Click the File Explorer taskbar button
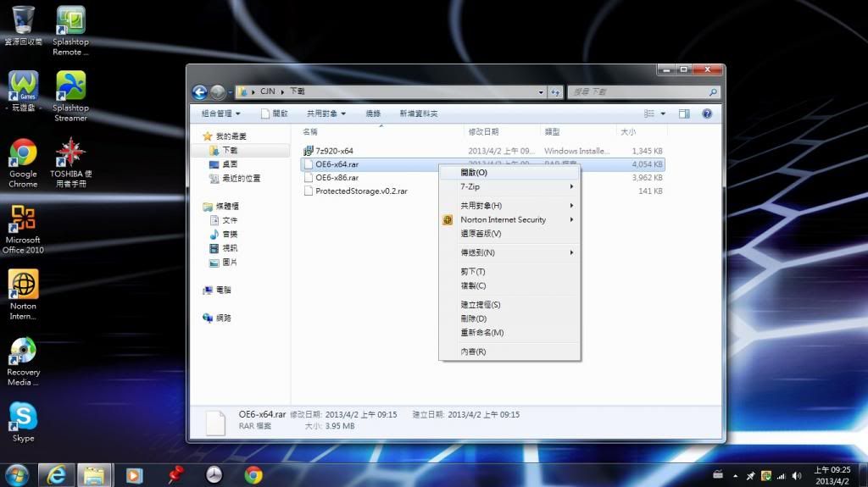Image resolution: width=868 pixels, height=487 pixels. [94, 475]
